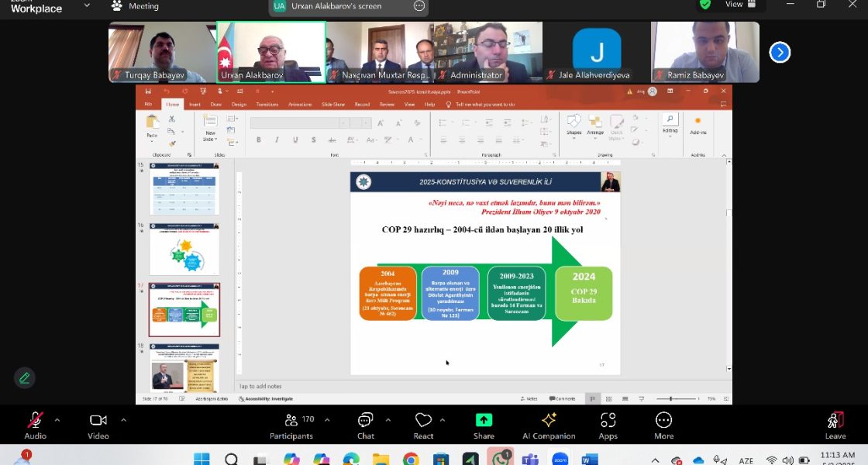The height and width of the screenshot is (465, 868).
Task: Open screen share options ellipsis
Action: click(x=419, y=5)
